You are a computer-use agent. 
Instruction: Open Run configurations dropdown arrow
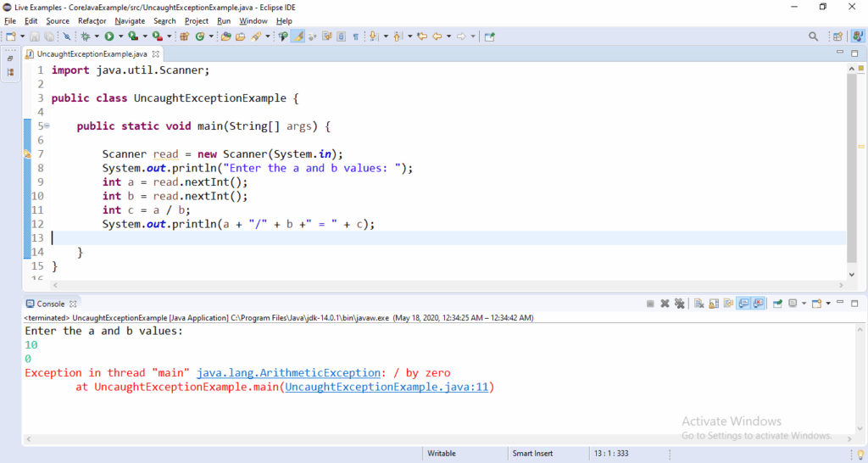(120, 36)
